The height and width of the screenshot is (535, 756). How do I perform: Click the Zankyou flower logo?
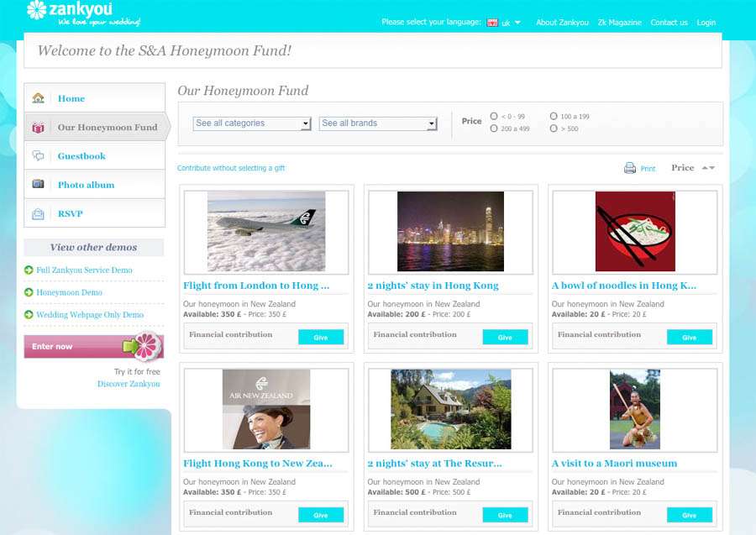pyautogui.click(x=37, y=10)
